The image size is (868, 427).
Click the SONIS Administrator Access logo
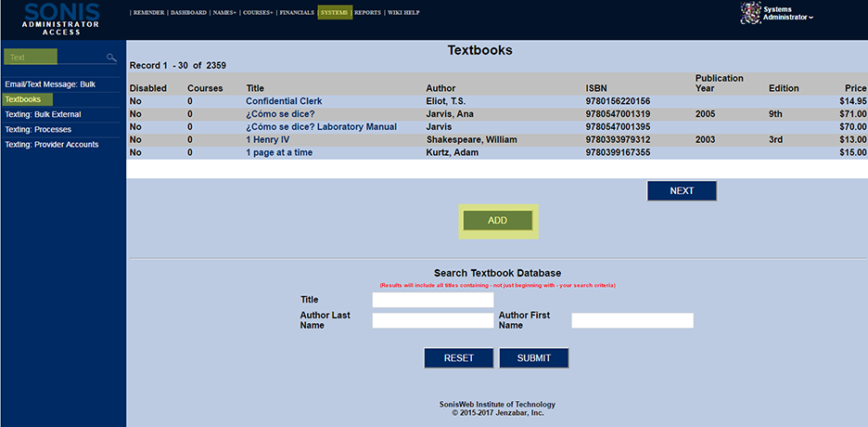click(62, 19)
